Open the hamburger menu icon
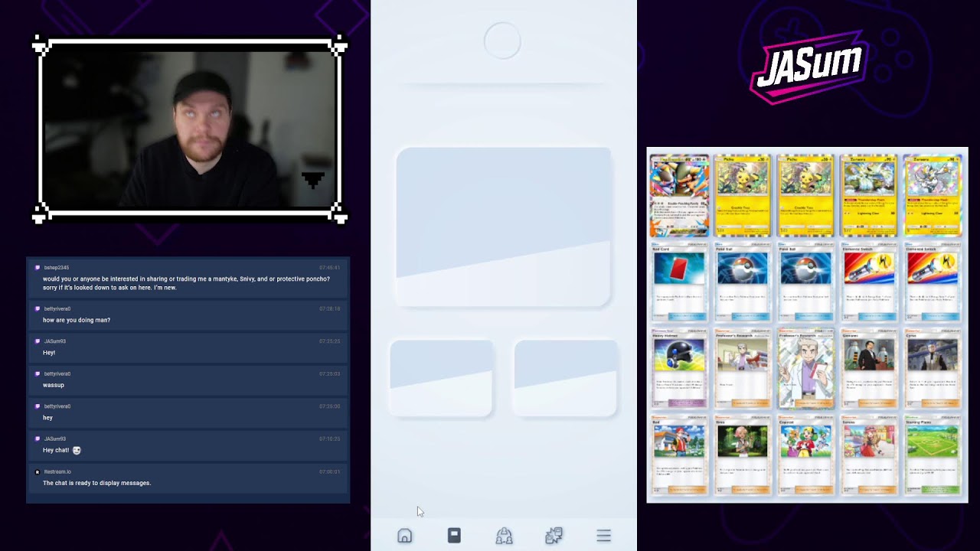 coord(603,536)
